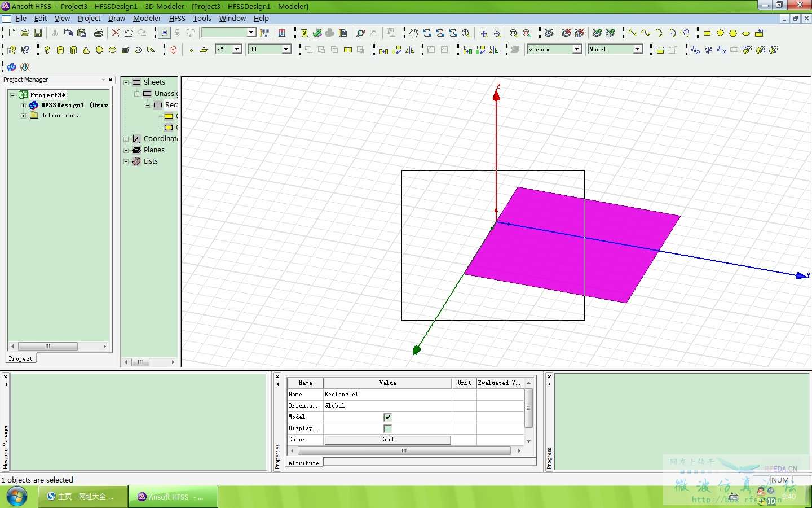Uncheck the Model checkbox in Properties
Viewport: 812px width, 508px height.
click(387, 417)
